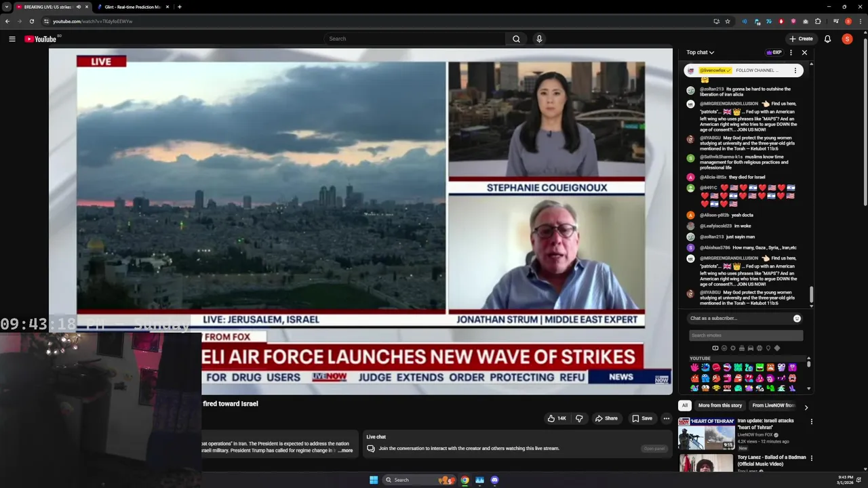Select the cake food emoji category

(x=741, y=348)
